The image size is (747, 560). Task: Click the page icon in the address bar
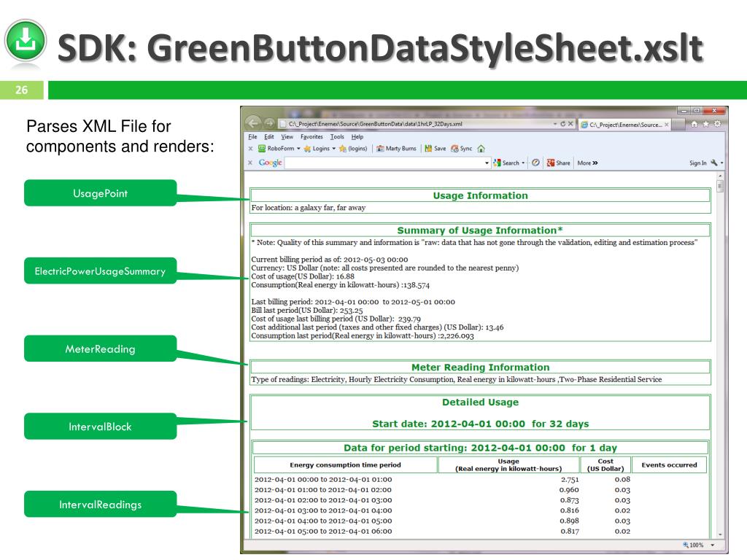[x=283, y=124]
